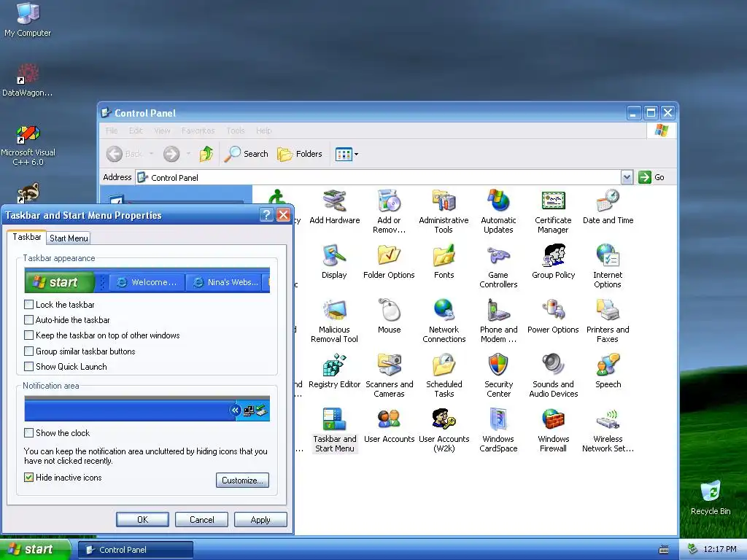Open Game Controllers icon

tap(498, 266)
